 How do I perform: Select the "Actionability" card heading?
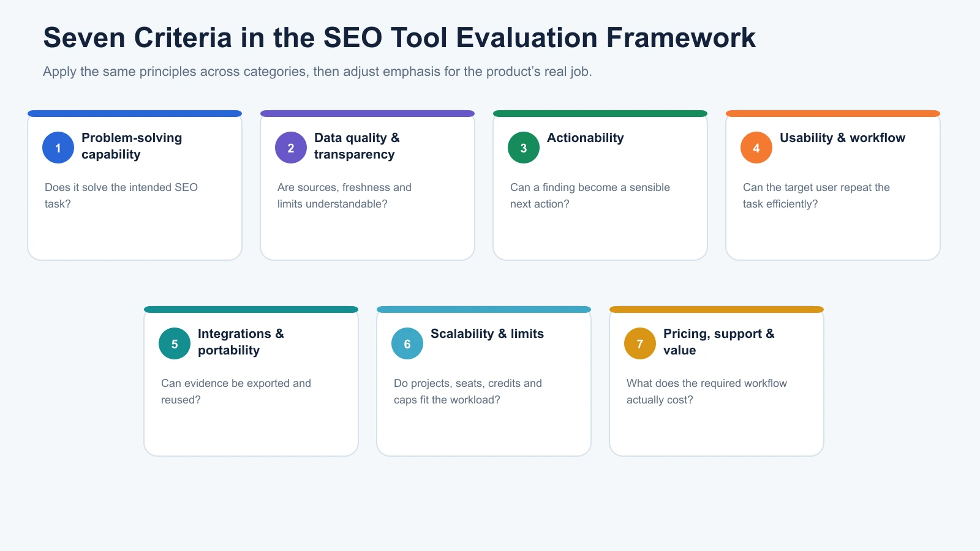click(x=586, y=138)
